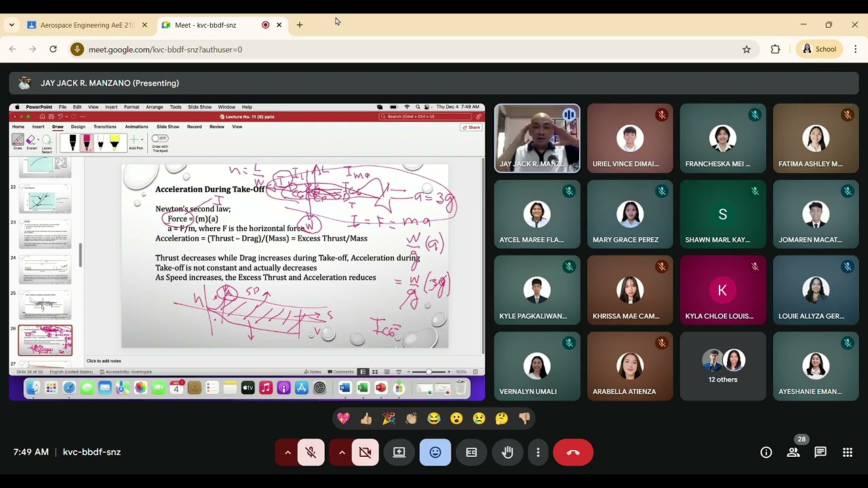Viewport: 868px width, 488px height.
Task: Open the Meet activities grid icon
Action: [x=848, y=452]
